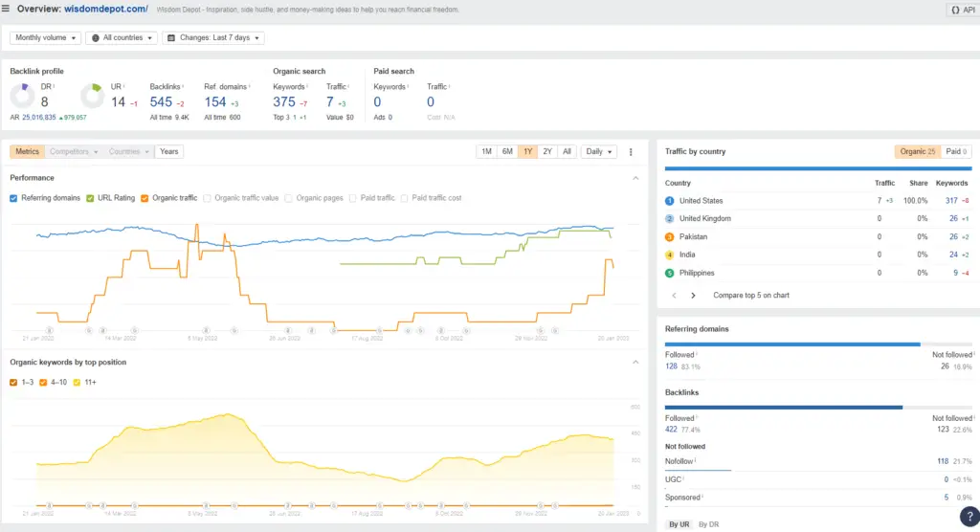Go to previous page of countries

tap(674, 296)
